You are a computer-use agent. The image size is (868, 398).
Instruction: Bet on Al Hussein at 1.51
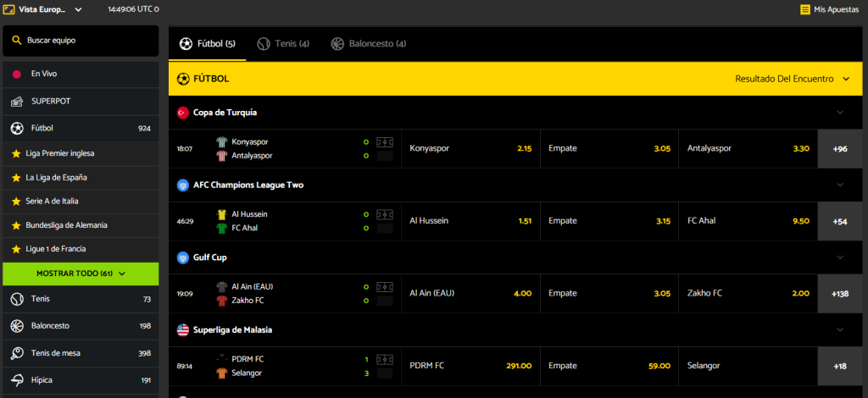(x=470, y=221)
